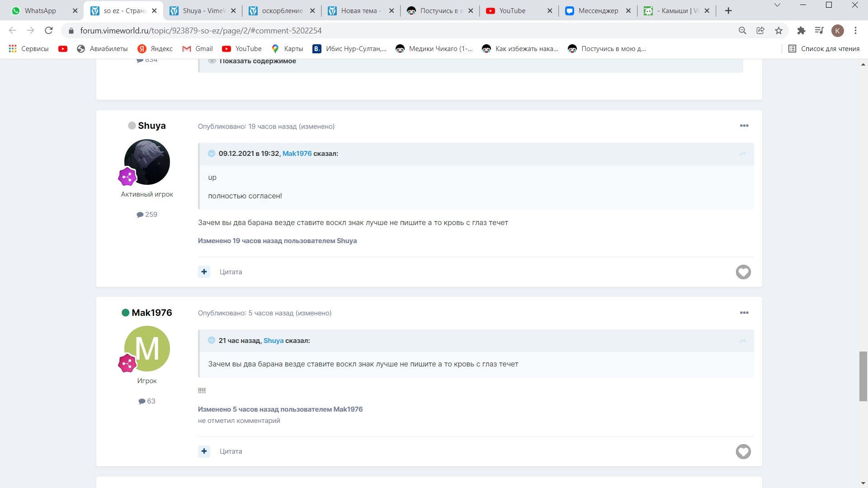Bookmark page with star icon
The height and width of the screenshot is (488, 868).
778,31
